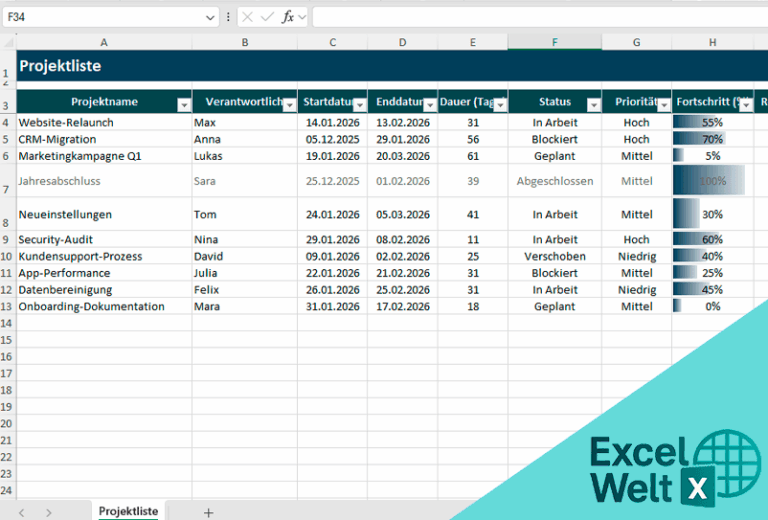This screenshot has height=520, width=768.
Task: Select column E header
Action: pos(473,43)
